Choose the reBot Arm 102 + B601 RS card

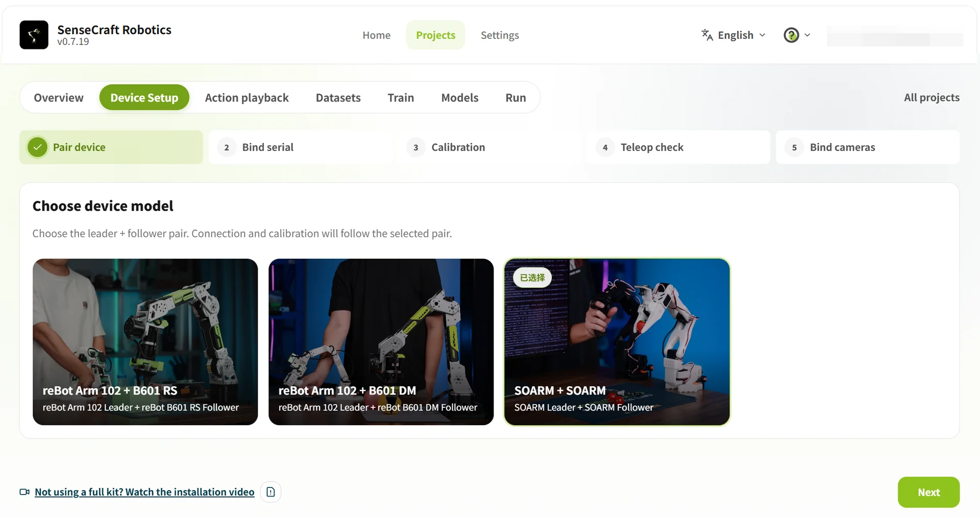coord(145,342)
